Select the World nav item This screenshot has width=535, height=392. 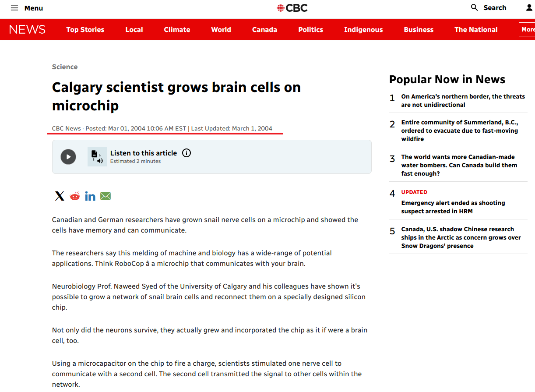pos(221,29)
